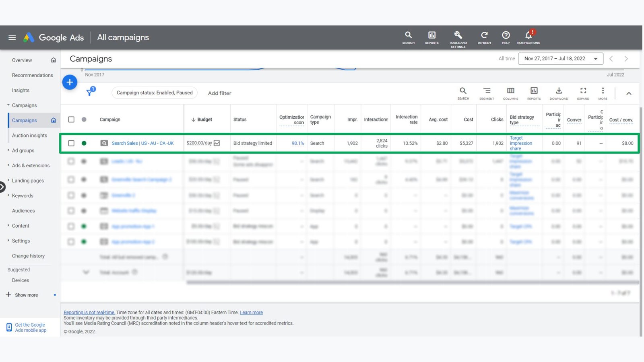Open the Help menu

pos(506,37)
